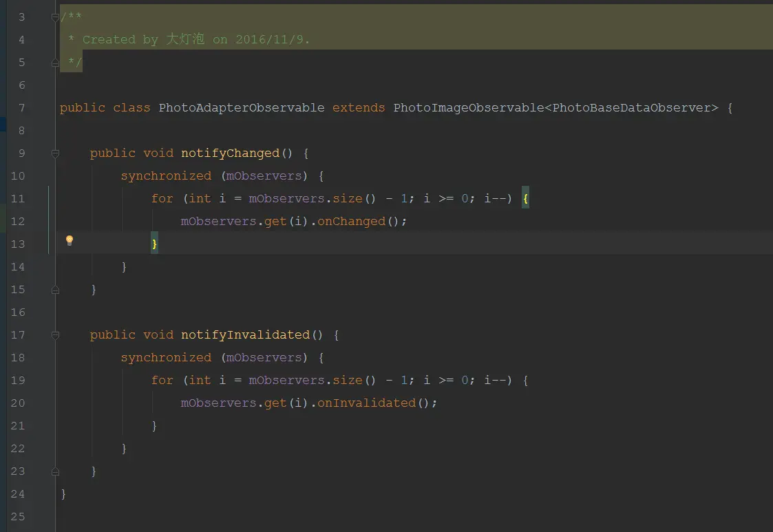The width and height of the screenshot is (773, 532).
Task: Click the fold end marker on line 15
Action: click(55, 290)
